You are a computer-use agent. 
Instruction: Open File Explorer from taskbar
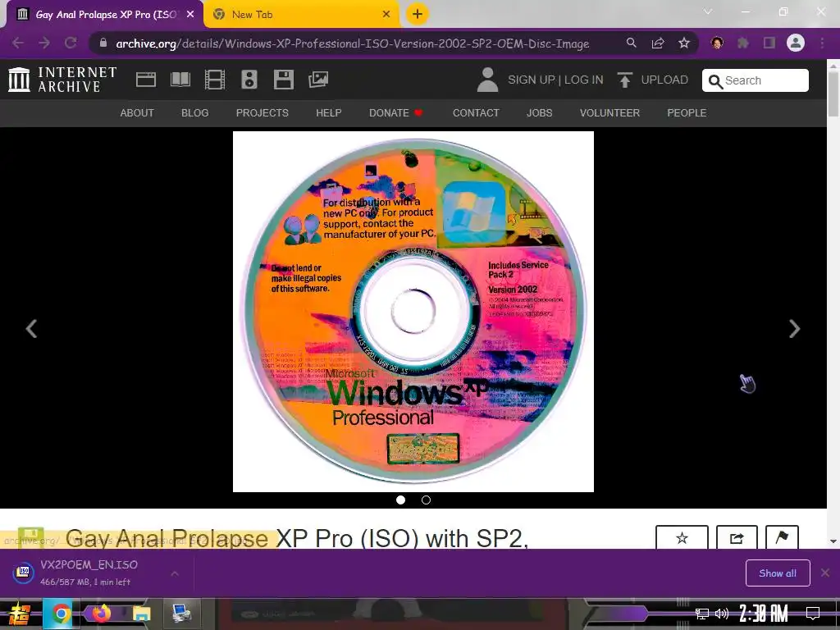141,614
